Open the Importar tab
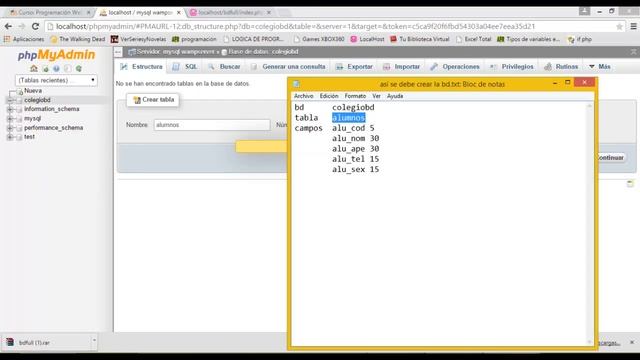The width and height of the screenshot is (640, 360). pyautogui.click(x=401, y=67)
